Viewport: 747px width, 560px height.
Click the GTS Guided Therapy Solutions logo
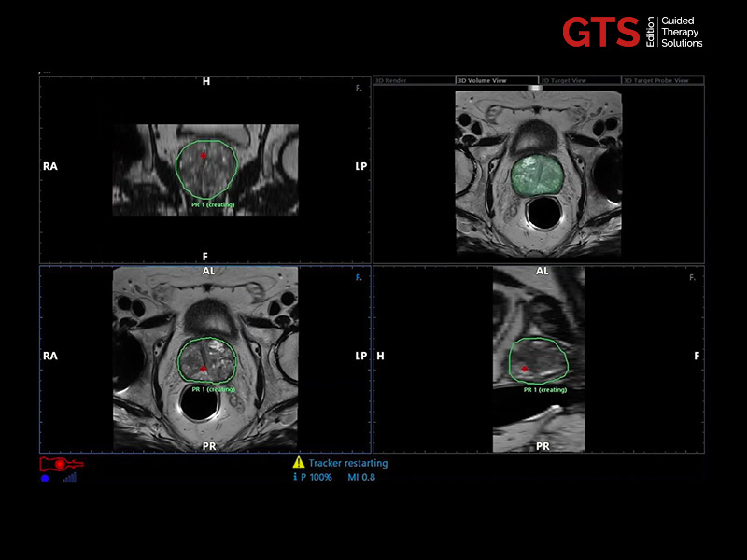[632, 32]
